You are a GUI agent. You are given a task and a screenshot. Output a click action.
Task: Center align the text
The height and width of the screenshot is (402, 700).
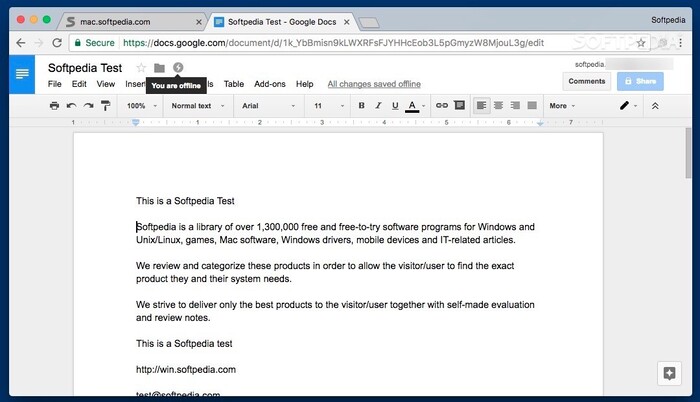pyautogui.click(x=498, y=106)
